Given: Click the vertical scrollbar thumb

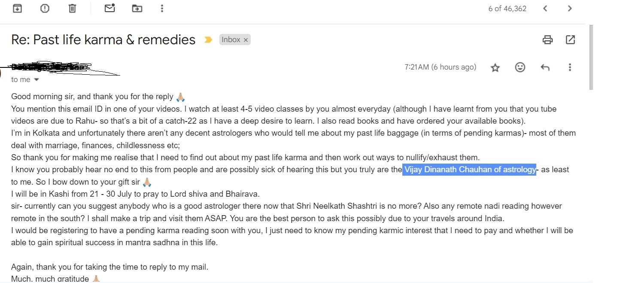Looking at the screenshot, I should 591,57.
